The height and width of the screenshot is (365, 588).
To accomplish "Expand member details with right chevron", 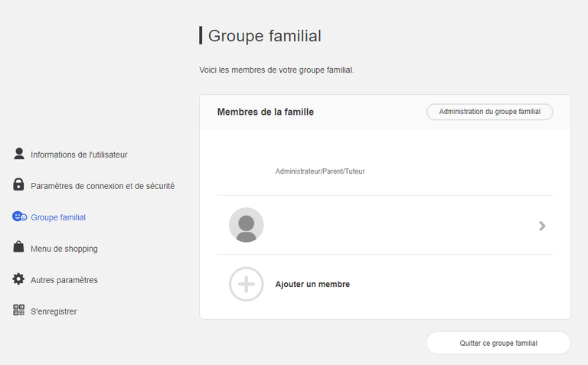I will tap(542, 226).
